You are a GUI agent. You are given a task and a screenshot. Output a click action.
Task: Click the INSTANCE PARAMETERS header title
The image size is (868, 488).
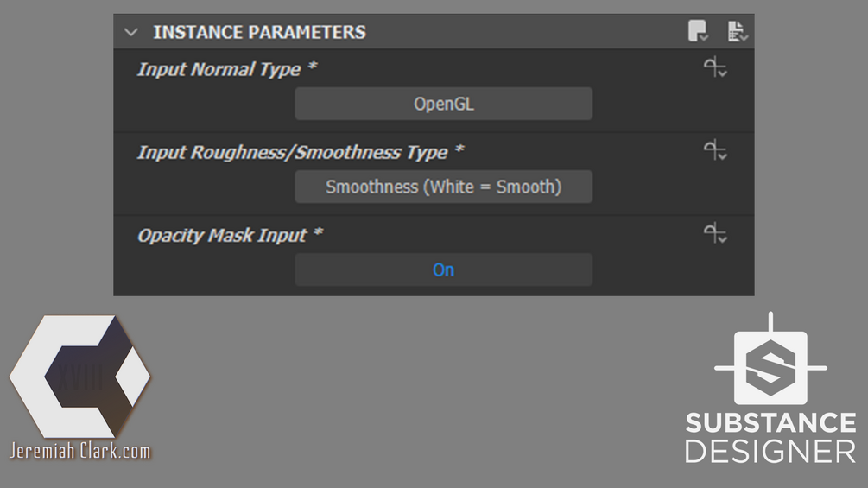pyautogui.click(x=259, y=33)
